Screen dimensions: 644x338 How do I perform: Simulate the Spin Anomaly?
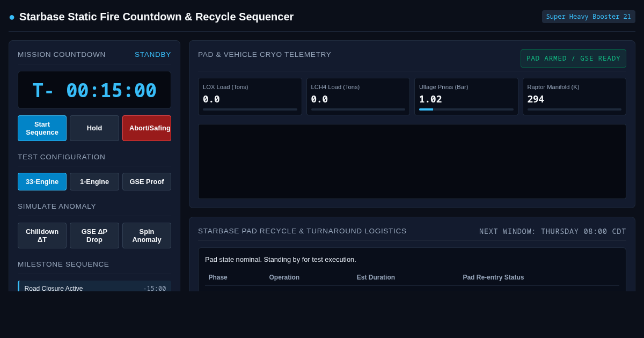[x=147, y=236]
